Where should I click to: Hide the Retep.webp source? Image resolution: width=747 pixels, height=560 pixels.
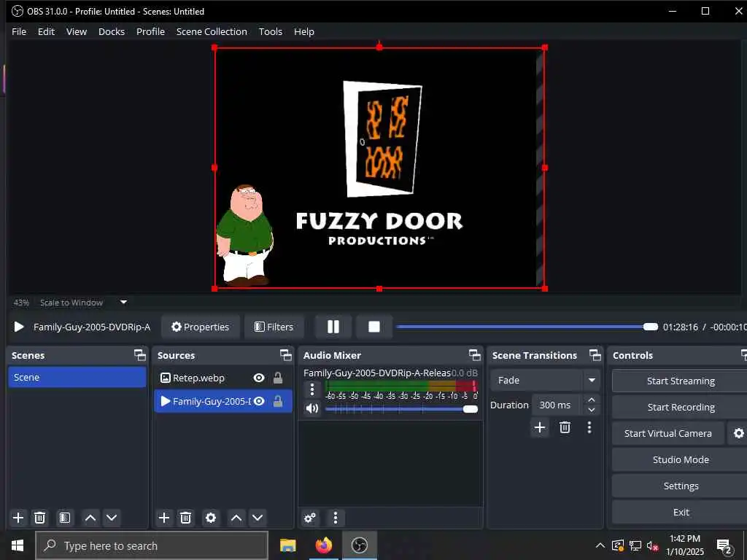click(x=259, y=378)
